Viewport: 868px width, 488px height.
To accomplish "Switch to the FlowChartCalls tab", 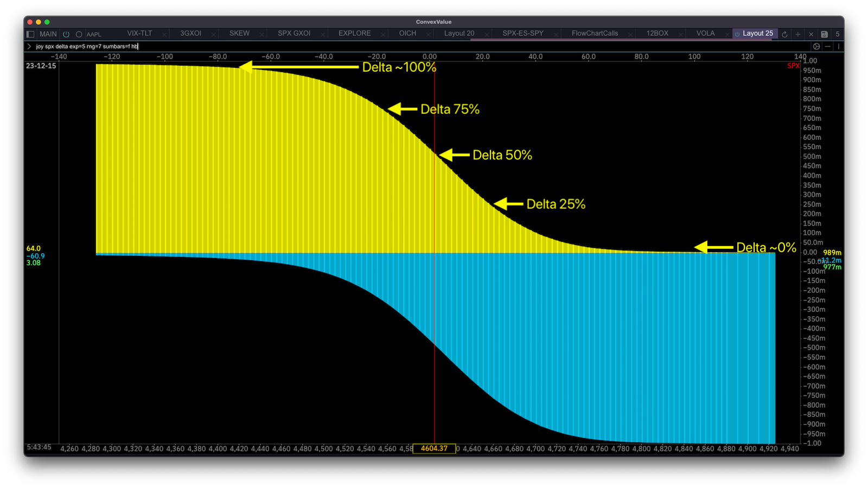I will coord(595,33).
